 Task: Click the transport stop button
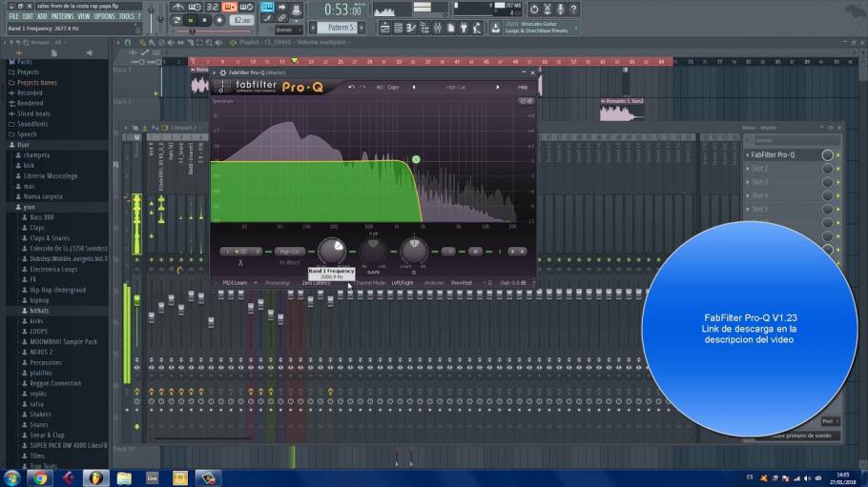(x=204, y=20)
